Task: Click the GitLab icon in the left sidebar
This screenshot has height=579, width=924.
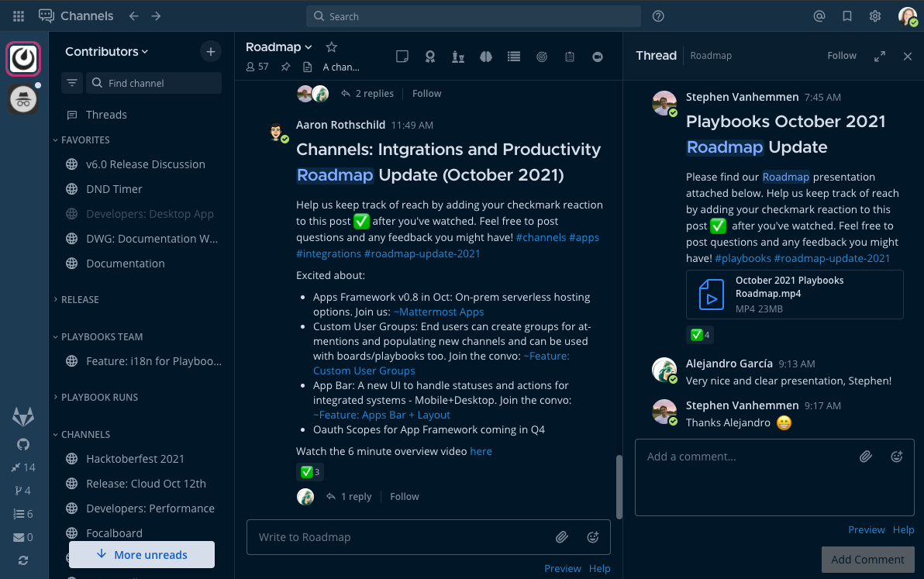Action: (x=23, y=416)
